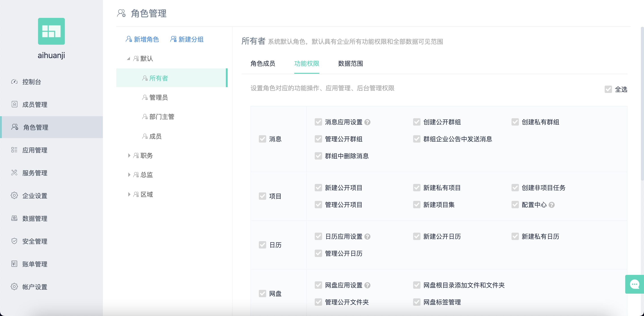Click help icon next to 消息应用设置
Screen dimensions: 644x316
[x=367, y=122]
